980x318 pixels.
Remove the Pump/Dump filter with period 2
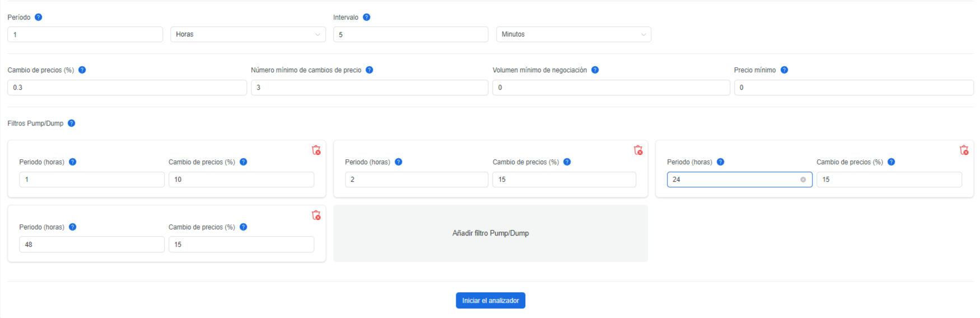[638, 150]
